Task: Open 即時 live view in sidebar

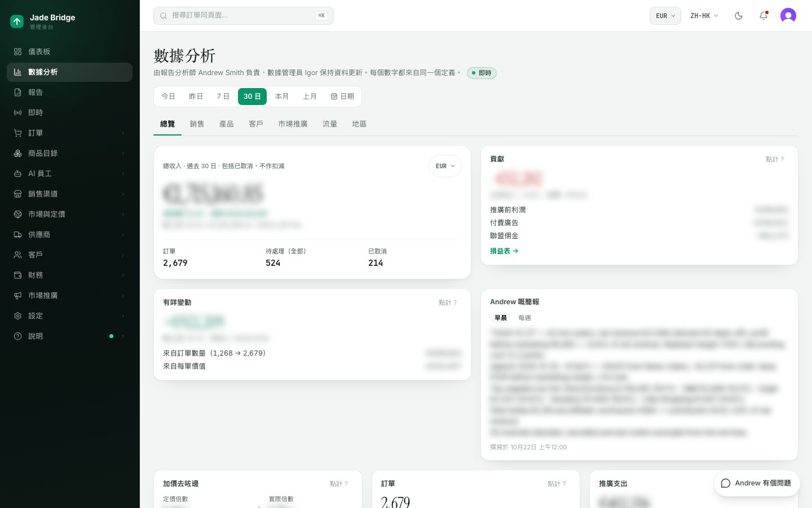Action: coord(69,113)
